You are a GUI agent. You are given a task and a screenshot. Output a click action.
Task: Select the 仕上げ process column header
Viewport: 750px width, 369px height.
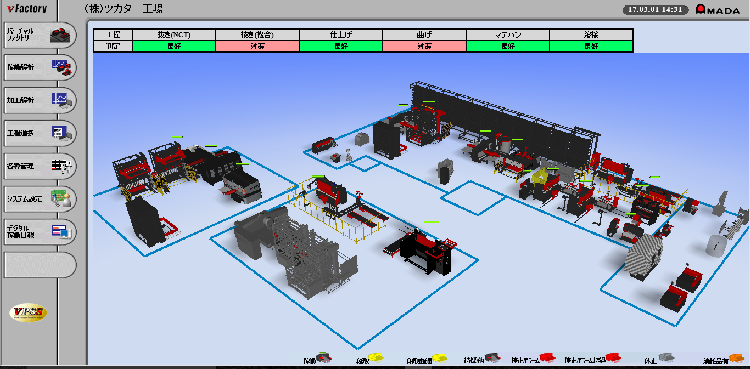341,35
